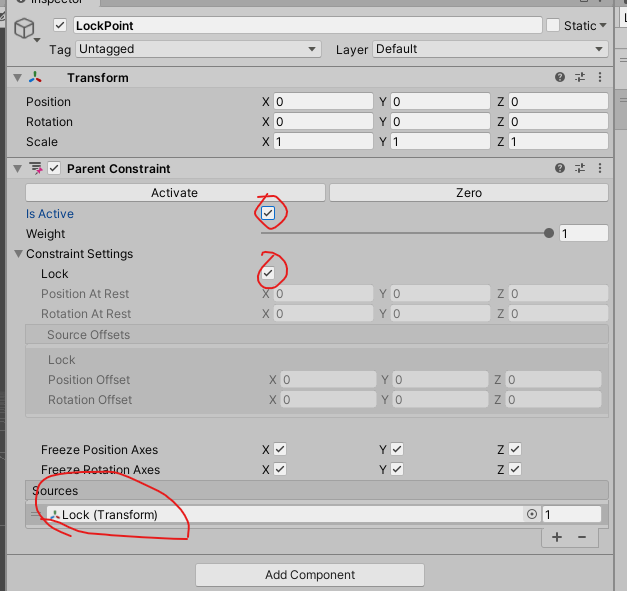This screenshot has height=591, width=627.
Task: Click the Scale Y field
Action: 440,142
